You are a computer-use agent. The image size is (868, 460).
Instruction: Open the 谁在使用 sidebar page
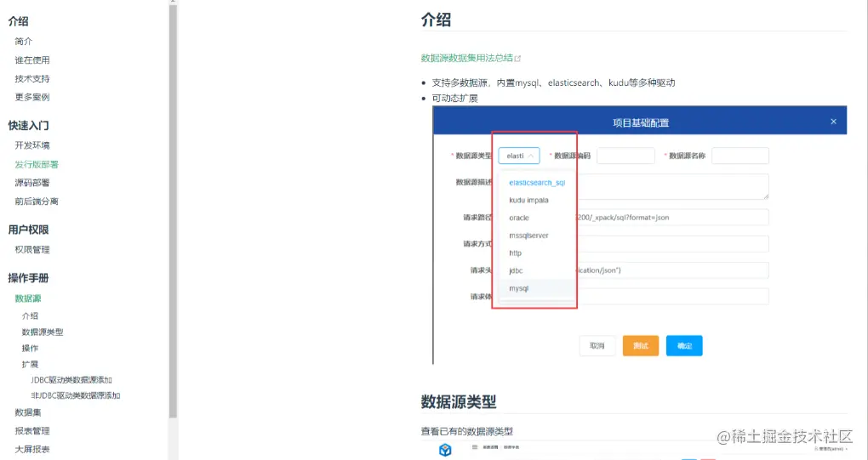click(32, 60)
